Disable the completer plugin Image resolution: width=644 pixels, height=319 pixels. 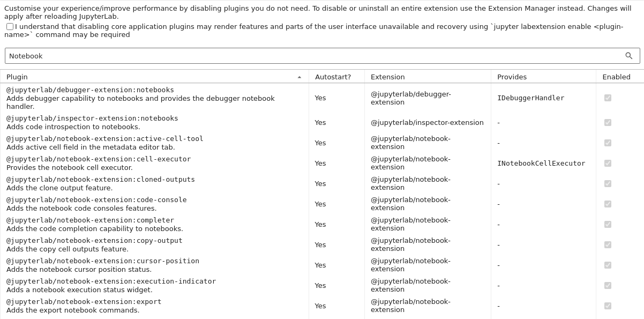608,224
